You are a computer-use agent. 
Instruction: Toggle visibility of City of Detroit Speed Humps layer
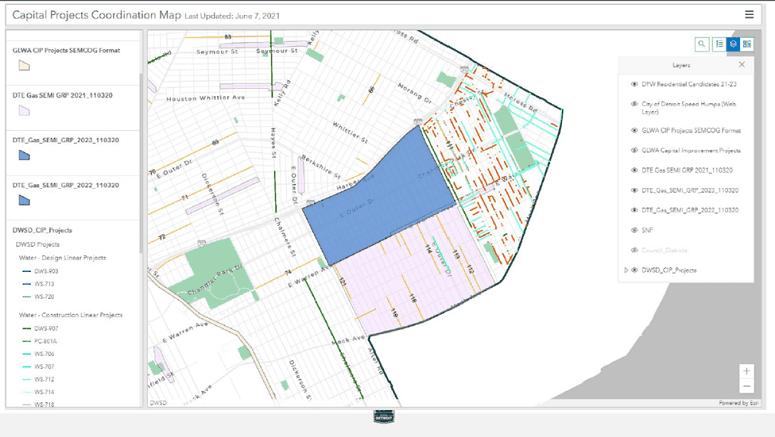coord(634,104)
